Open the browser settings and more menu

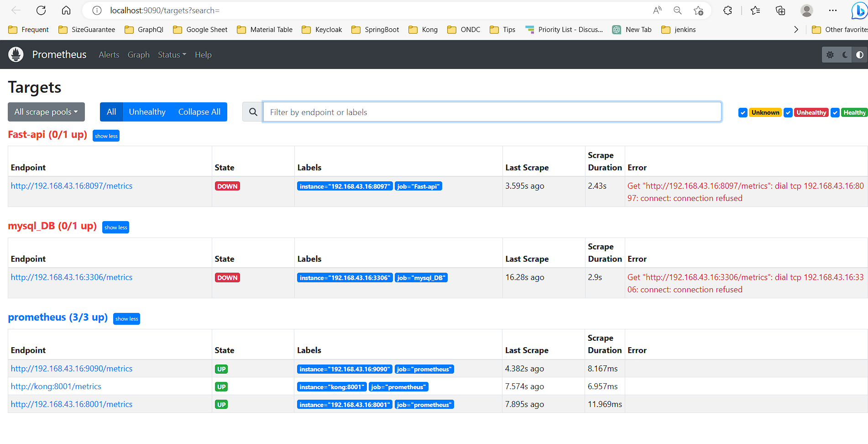[833, 11]
